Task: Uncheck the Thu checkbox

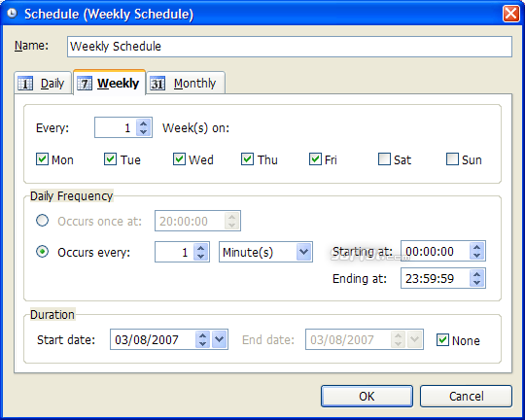Action: (x=248, y=159)
